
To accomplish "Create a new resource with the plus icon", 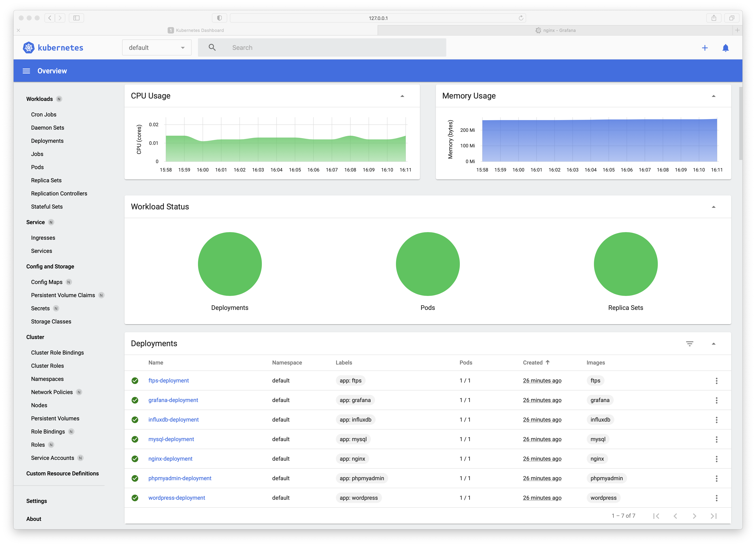I will (x=705, y=48).
